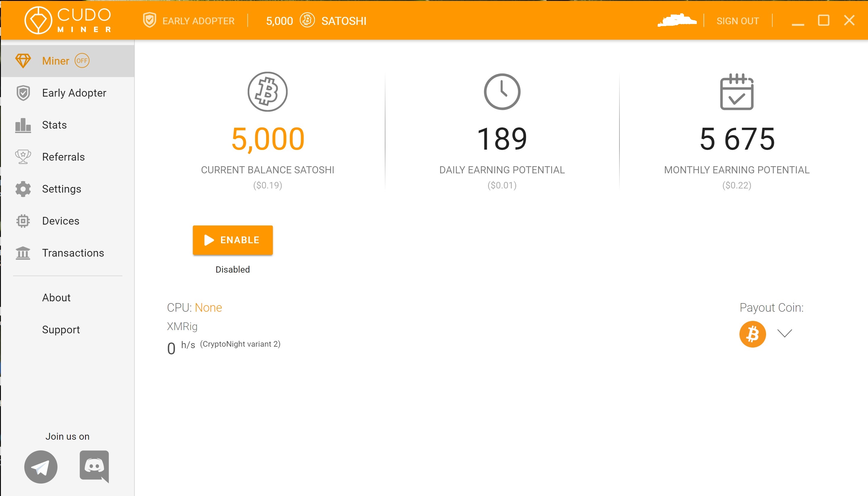Maximize the Cudo Miner window
The height and width of the screenshot is (496, 868).
tap(824, 20)
